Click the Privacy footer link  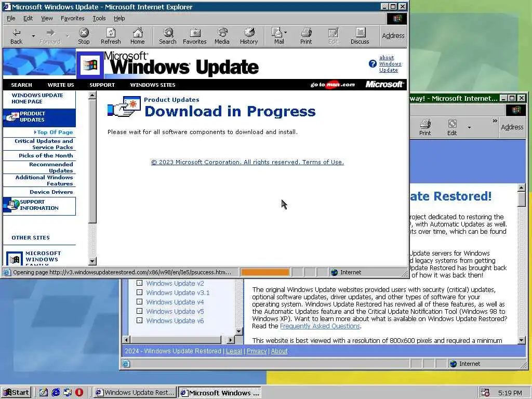pyautogui.click(x=257, y=351)
